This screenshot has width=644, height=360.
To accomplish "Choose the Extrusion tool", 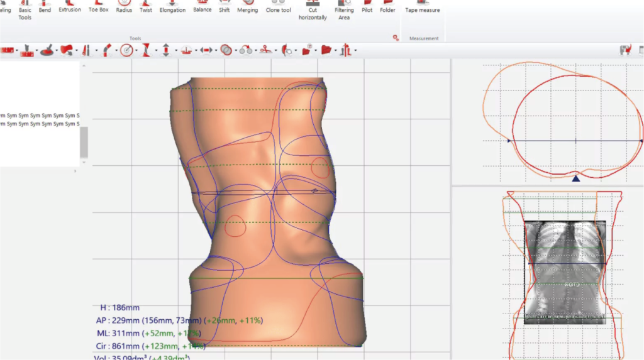I will click(70, 7).
